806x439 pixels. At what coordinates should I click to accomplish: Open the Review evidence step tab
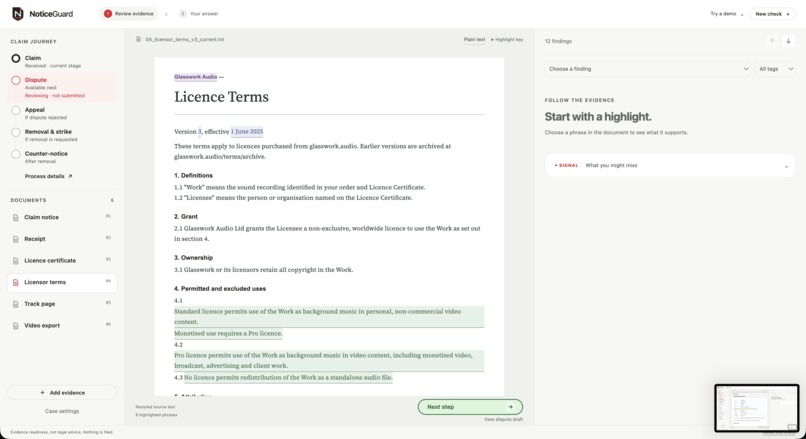point(129,14)
